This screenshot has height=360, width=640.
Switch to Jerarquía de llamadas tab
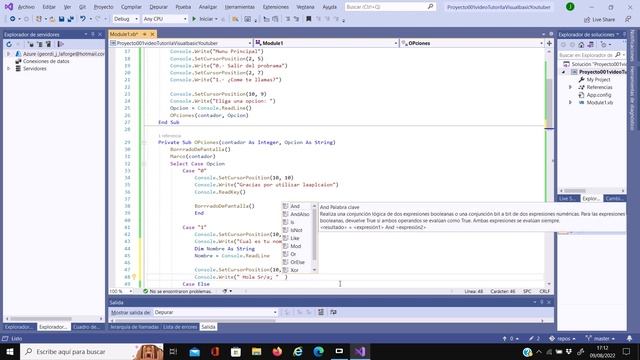134,327
